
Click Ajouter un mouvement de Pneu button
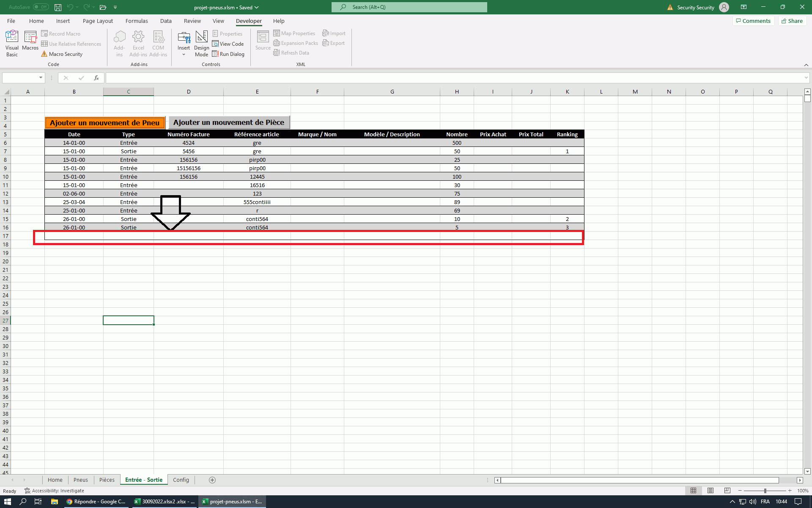click(x=105, y=123)
